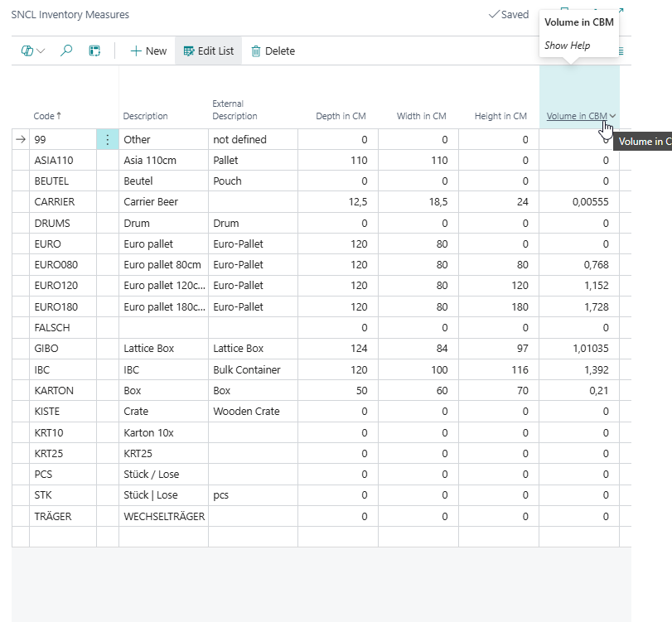
Task: Click the Depth in CM column header
Action: click(x=341, y=116)
